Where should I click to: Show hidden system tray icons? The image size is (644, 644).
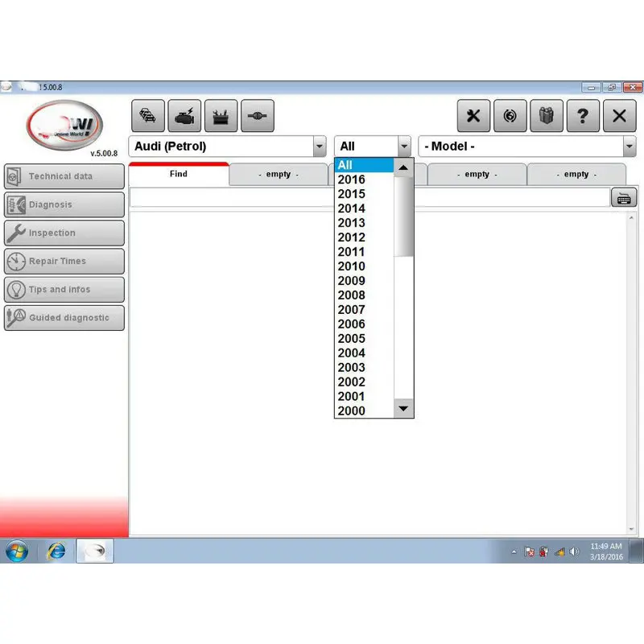[514, 552]
